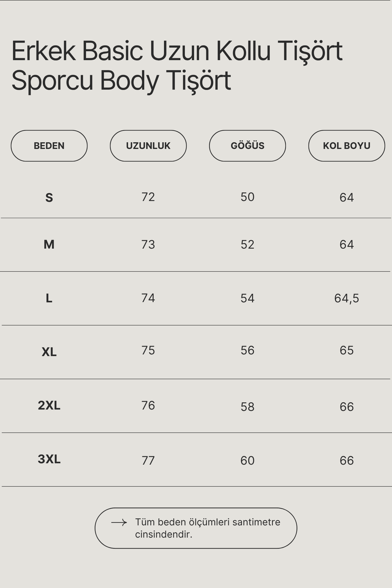392x588 pixels.
Task: Select the S size row label
Action: coord(49,198)
